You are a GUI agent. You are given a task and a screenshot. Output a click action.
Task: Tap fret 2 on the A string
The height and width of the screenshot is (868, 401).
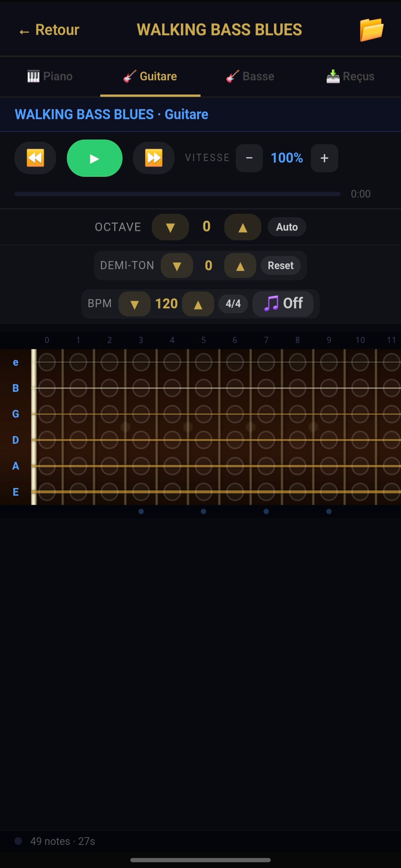109,466
